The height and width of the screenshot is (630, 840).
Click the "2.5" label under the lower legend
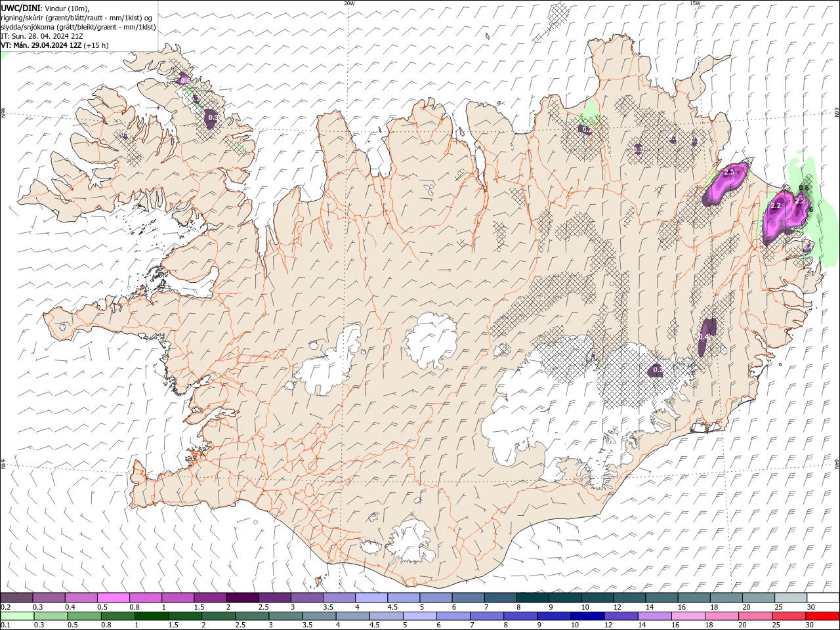click(239, 625)
